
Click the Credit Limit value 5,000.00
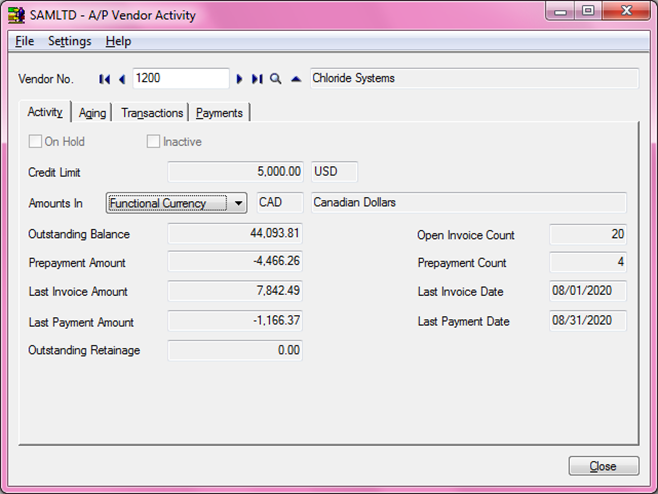point(235,172)
